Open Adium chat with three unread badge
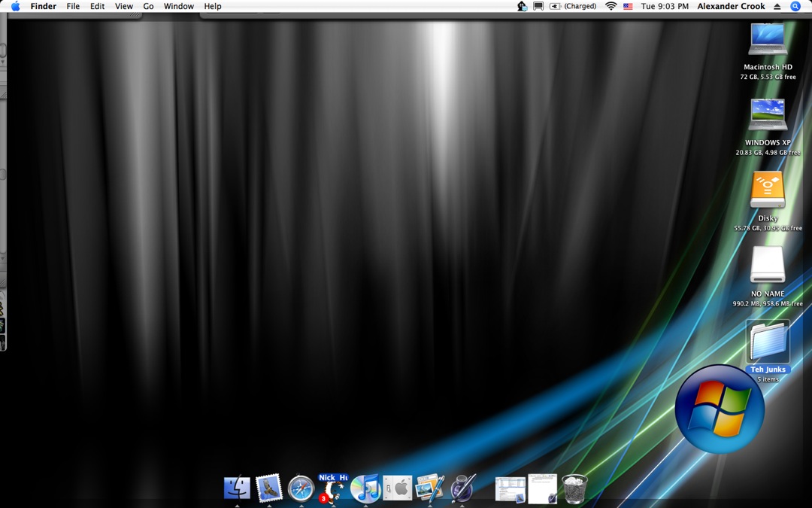The height and width of the screenshot is (508, 812). point(333,489)
